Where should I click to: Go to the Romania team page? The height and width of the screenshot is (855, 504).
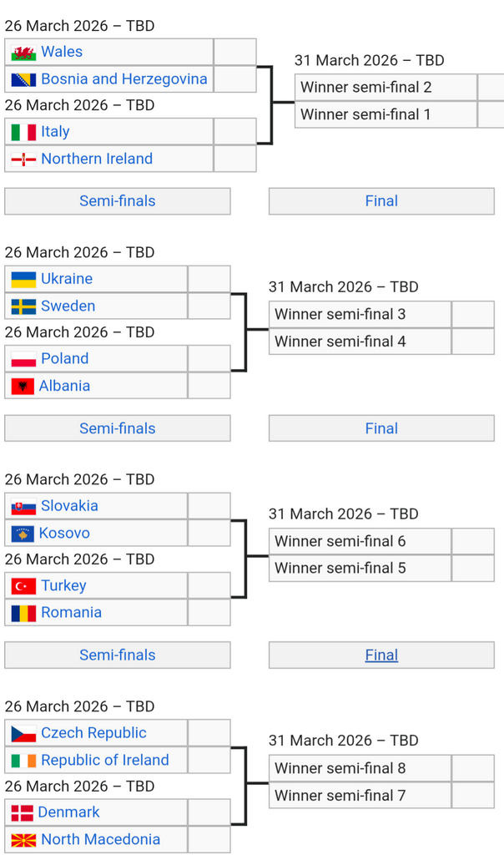click(x=71, y=613)
